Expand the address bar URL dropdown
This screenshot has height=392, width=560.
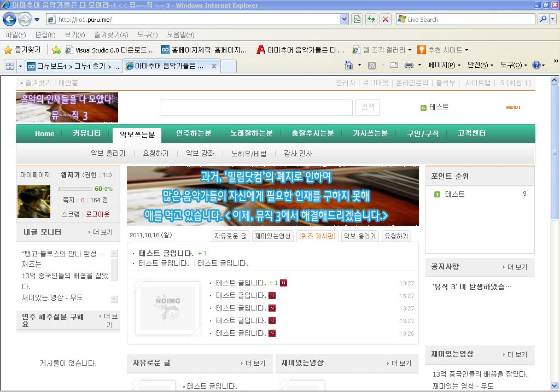pos(344,19)
